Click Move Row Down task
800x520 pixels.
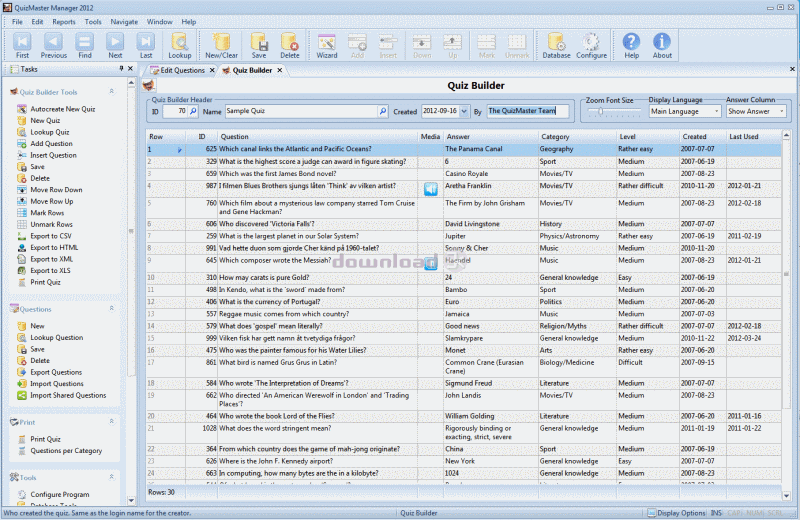click(x=56, y=189)
